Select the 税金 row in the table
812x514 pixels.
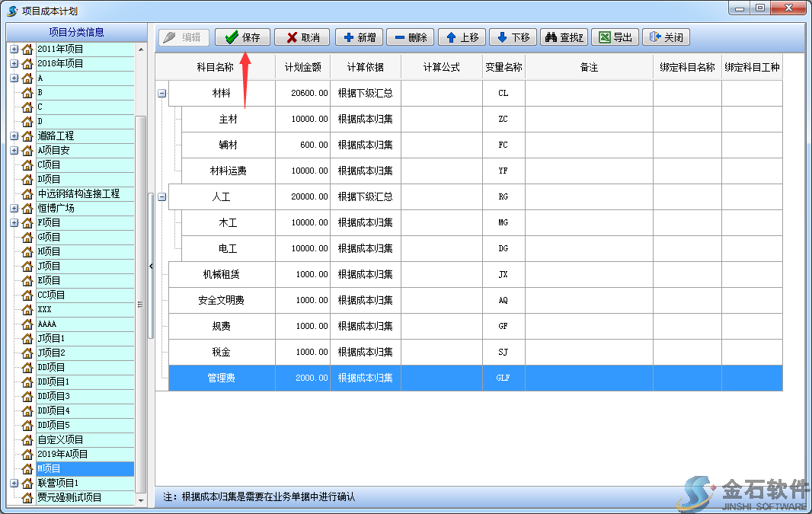tap(221, 352)
